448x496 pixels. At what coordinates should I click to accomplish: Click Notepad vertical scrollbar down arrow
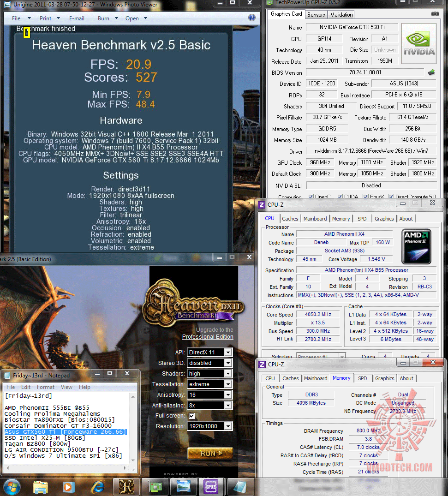pyautogui.click(x=133, y=461)
